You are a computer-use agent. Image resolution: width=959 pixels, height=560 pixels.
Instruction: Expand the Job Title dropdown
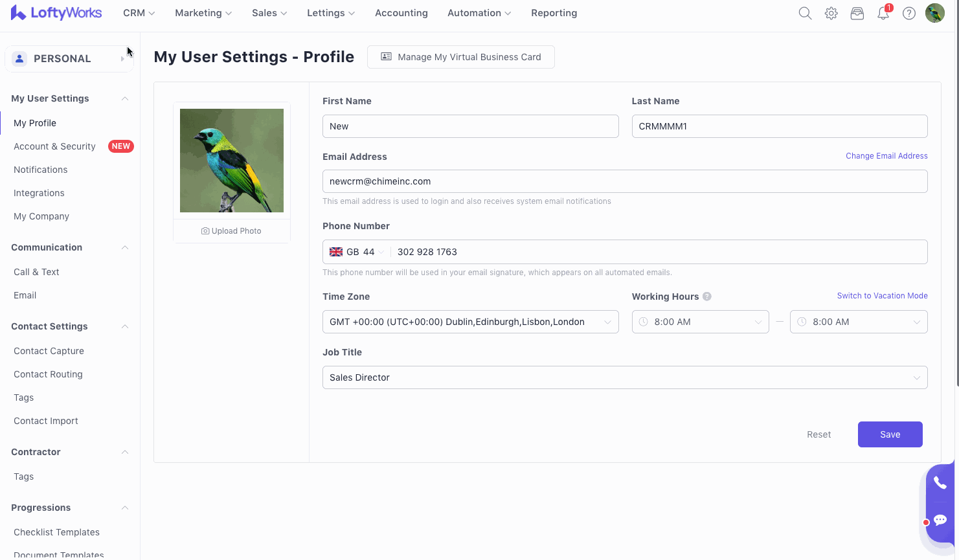[624, 377]
